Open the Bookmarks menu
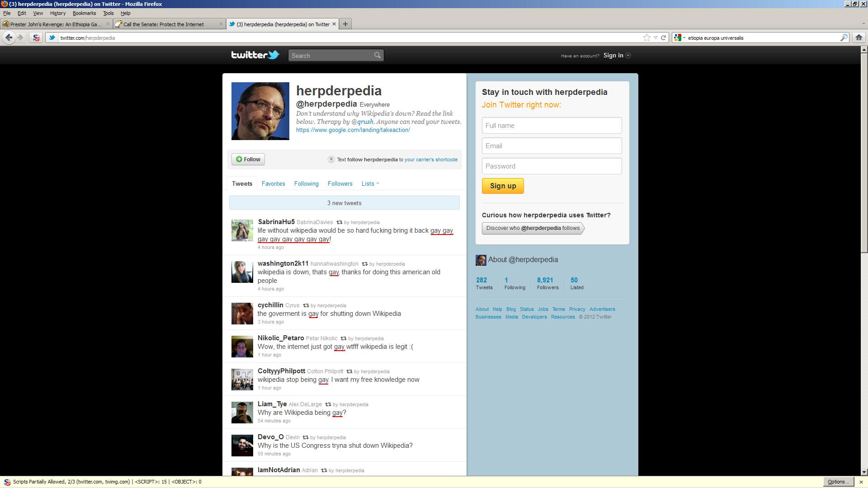Viewport: 868px width, 488px height. point(84,13)
